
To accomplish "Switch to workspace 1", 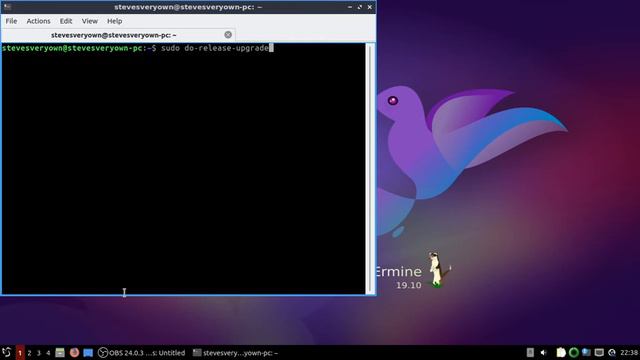I will (20, 353).
